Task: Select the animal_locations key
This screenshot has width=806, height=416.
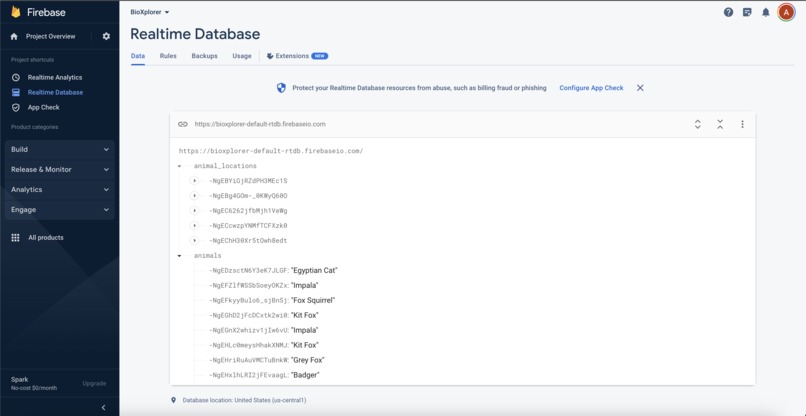Action: tap(225, 166)
